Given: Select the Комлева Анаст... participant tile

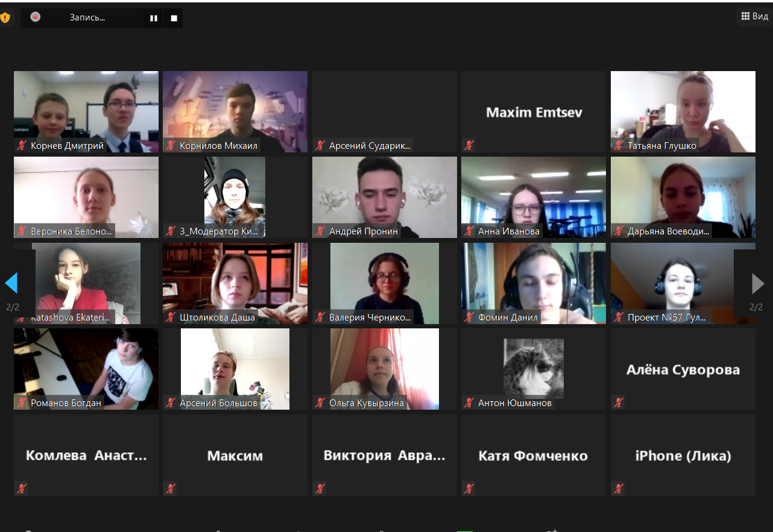Looking at the screenshot, I should pyautogui.click(x=86, y=455).
